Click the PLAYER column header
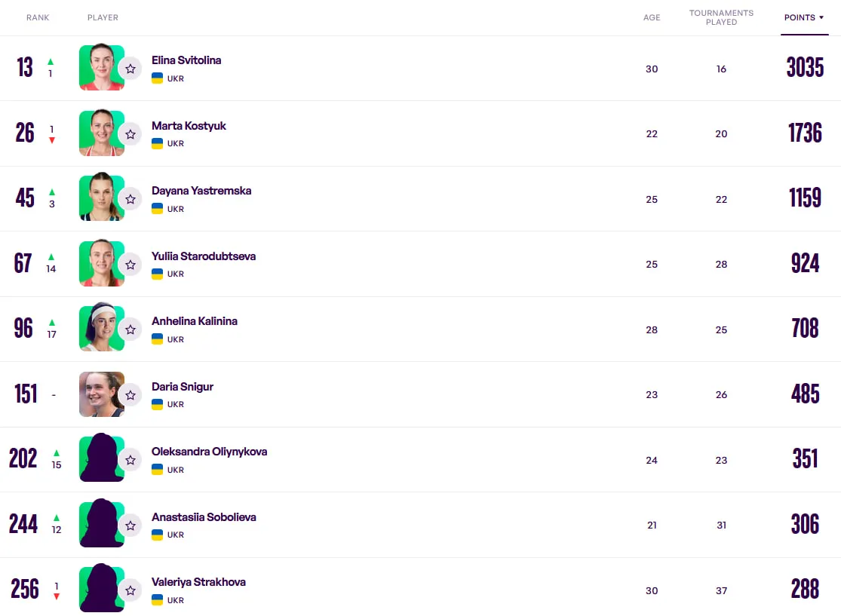This screenshot has width=841, height=616. tap(103, 17)
